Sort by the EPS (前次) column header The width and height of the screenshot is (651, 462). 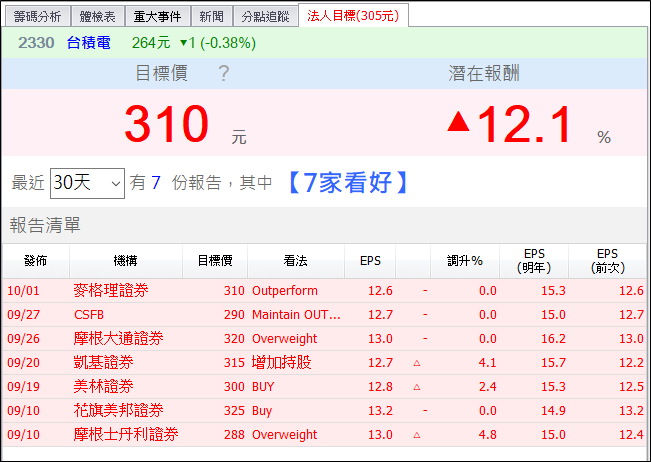coord(607,261)
